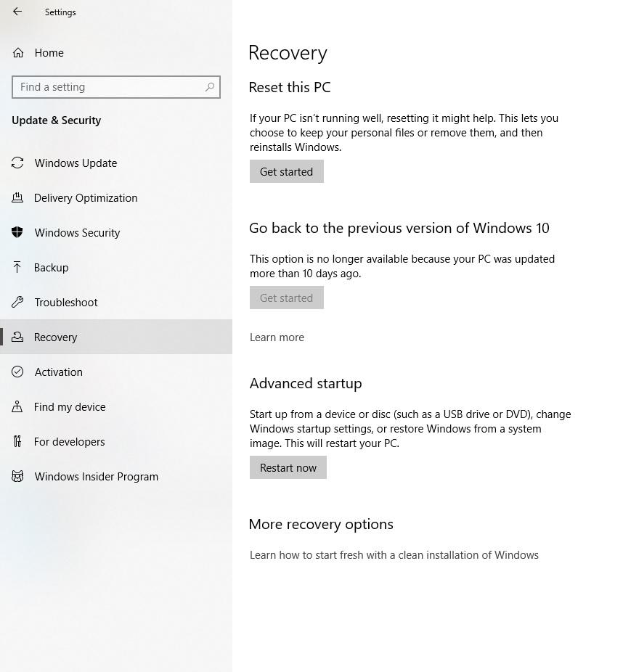Click greyed Get started under Go back
623x672 pixels.
(286, 298)
